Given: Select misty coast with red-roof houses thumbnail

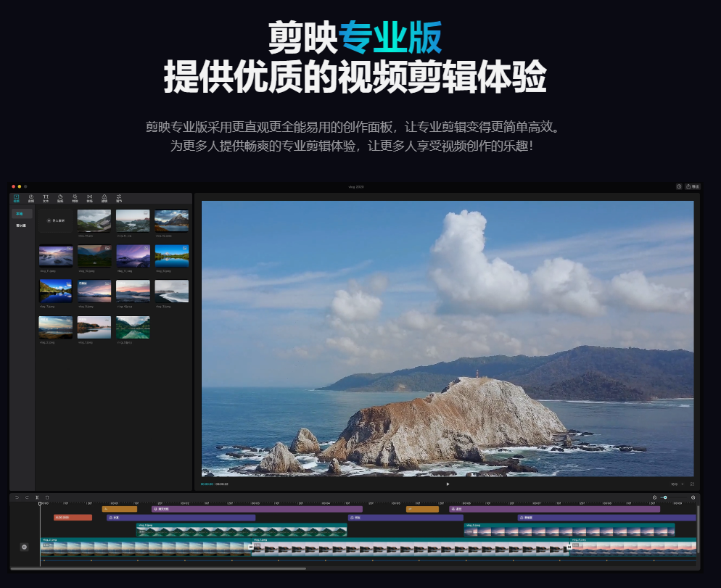Looking at the screenshot, I should pos(133,220).
